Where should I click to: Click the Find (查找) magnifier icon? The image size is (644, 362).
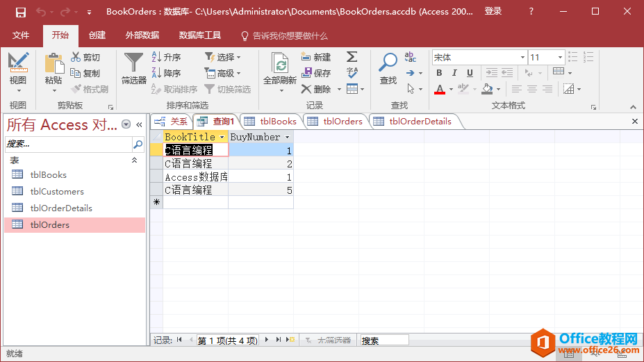click(388, 62)
